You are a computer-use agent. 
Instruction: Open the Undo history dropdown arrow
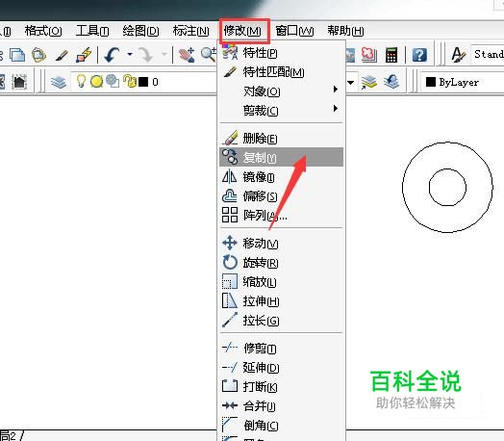(129, 54)
